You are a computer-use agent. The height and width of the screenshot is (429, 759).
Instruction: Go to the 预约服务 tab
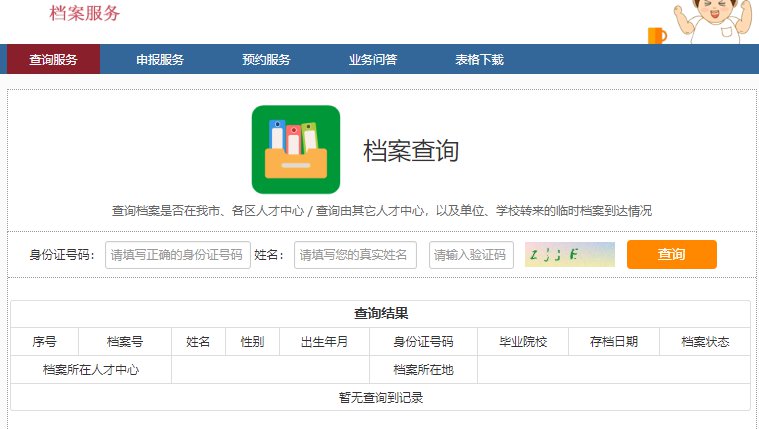tap(266, 60)
